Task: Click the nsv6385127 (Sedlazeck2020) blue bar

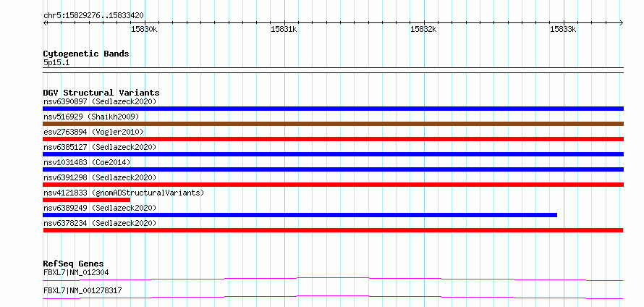Action: pyautogui.click(x=333, y=154)
